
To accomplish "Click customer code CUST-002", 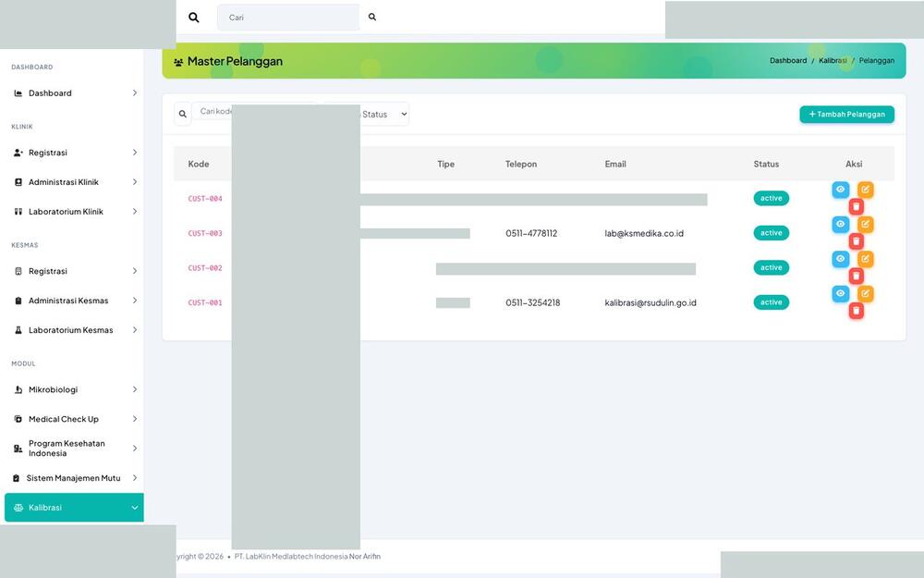I will [x=205, y=268].
